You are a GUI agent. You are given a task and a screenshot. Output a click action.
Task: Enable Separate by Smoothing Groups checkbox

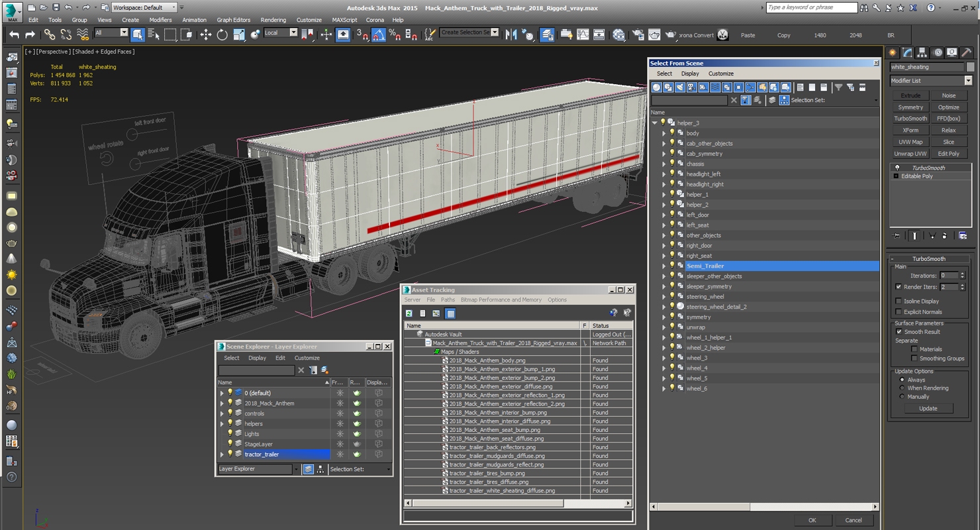[x=914, y=358]
